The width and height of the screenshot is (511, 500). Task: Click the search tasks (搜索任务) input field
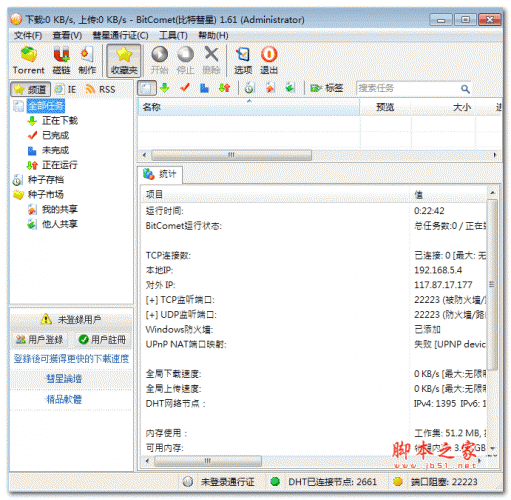pos(407,88)
